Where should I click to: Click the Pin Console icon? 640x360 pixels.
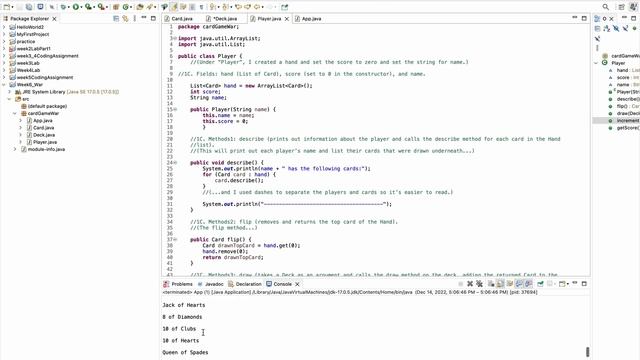540,284
